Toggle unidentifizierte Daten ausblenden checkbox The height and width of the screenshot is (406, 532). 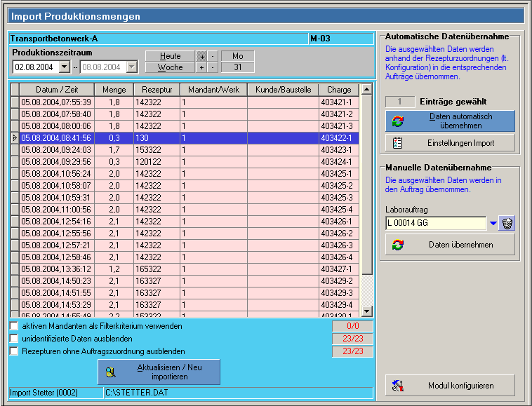pyautogui.click(x=15, y=339)
